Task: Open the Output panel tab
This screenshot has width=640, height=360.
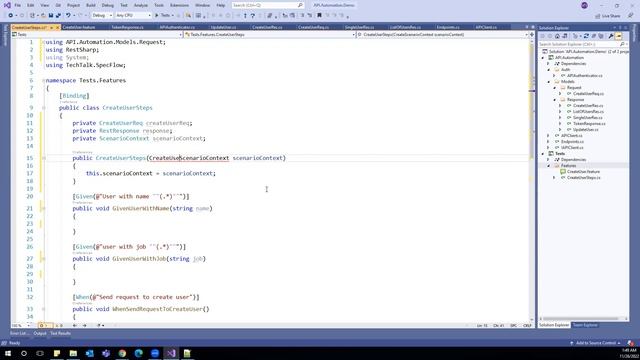Action: coord(40,333)
